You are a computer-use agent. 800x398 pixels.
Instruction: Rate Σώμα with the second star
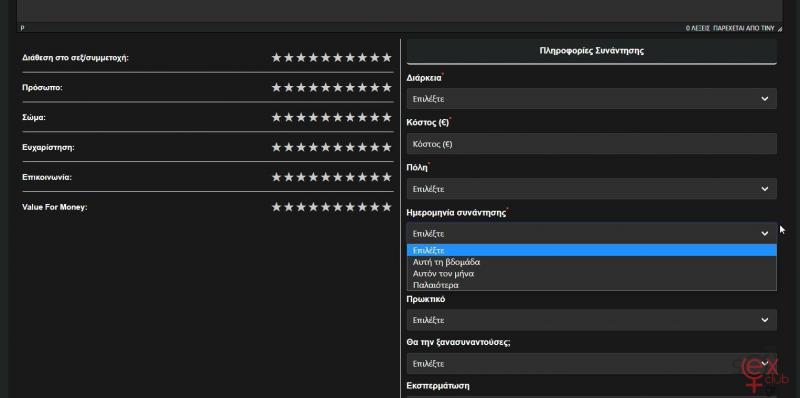[289, 117]
